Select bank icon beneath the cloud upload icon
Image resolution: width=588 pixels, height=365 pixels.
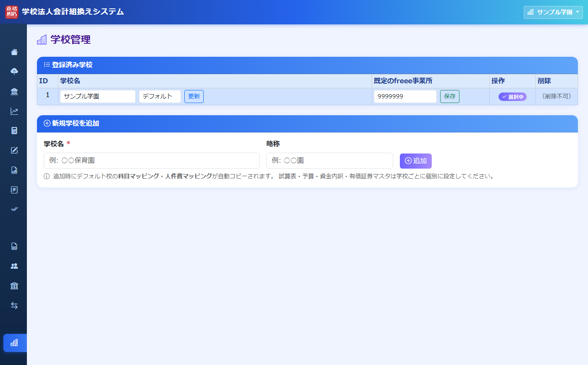point(14,92)
